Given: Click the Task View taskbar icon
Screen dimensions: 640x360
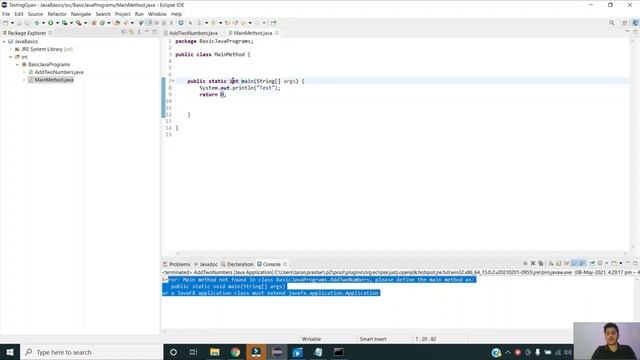Looking at the screenshot, I should click(193, 352).
